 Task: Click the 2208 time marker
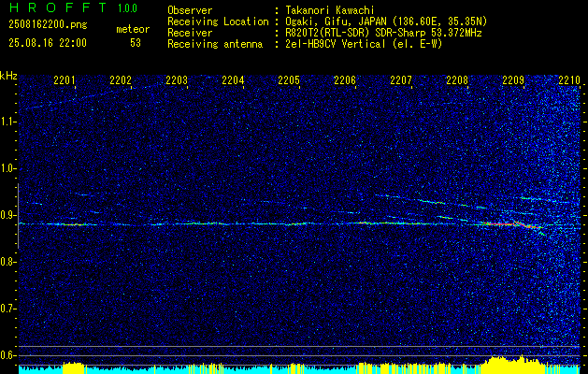pyautogui.click(x=457, y=79)
